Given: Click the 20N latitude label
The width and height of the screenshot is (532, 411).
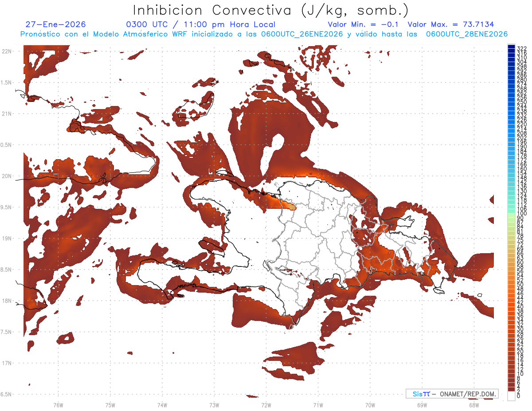Looking at the screenshot, I should (7, 176).
